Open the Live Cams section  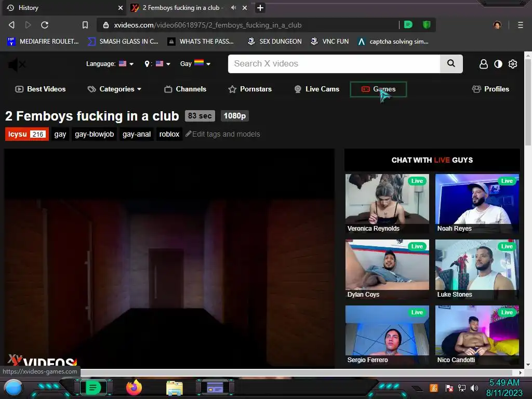(316, 89)
